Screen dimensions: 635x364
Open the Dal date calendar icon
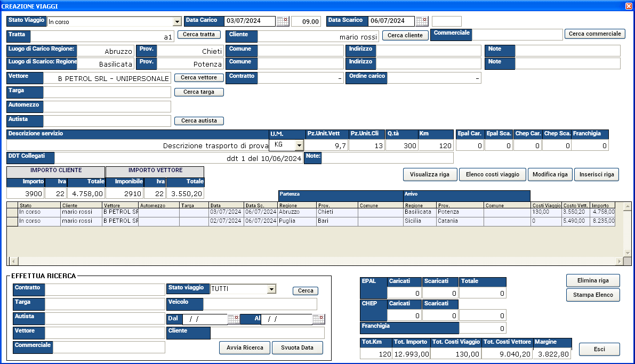click(234, 319)
